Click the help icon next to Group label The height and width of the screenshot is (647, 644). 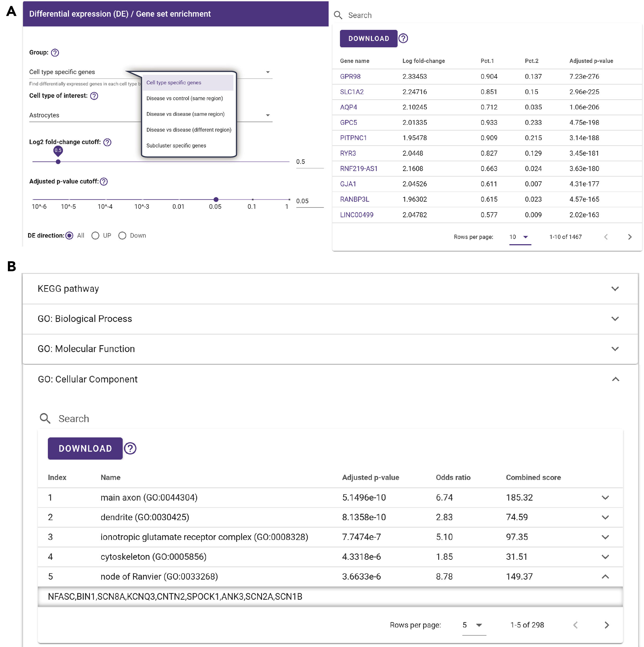tap(55, 52)
